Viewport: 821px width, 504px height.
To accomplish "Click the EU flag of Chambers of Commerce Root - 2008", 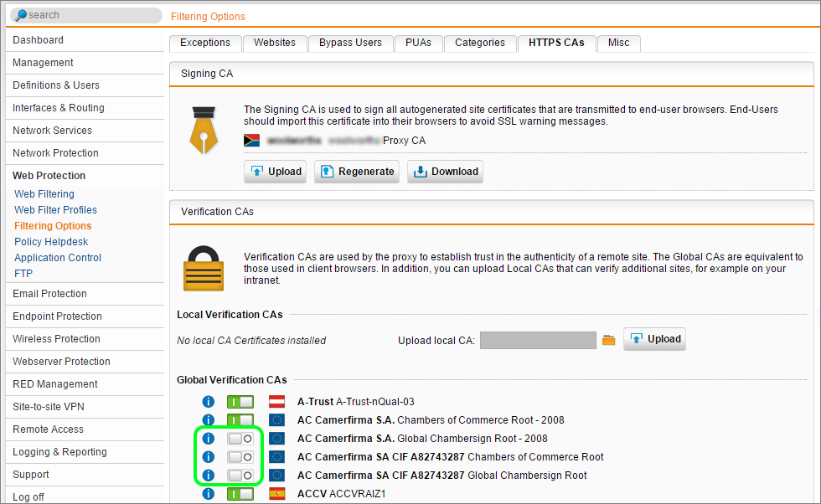I will [277, 419].
